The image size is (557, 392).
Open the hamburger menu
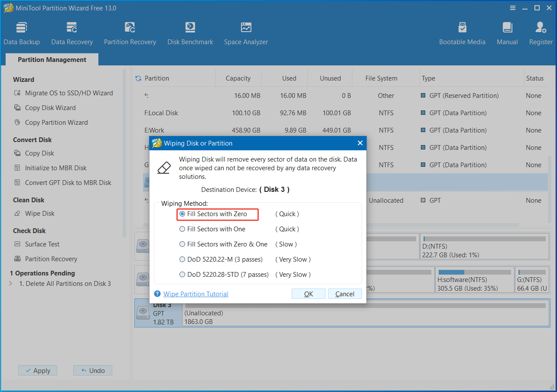tap(513, 8)
